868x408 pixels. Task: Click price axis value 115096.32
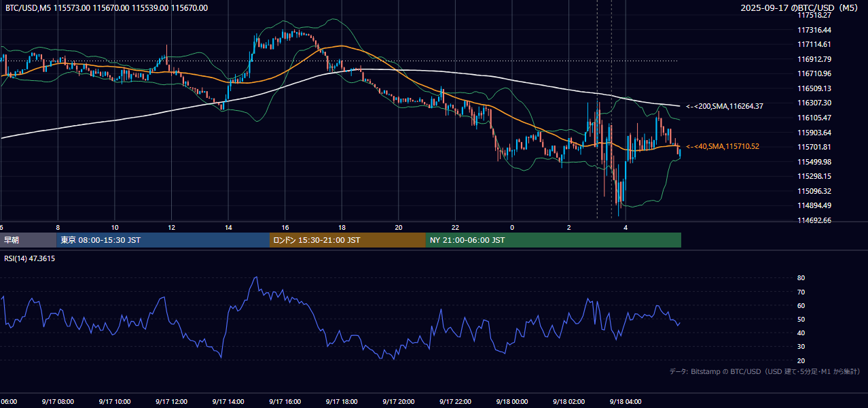tap(814, 191)
